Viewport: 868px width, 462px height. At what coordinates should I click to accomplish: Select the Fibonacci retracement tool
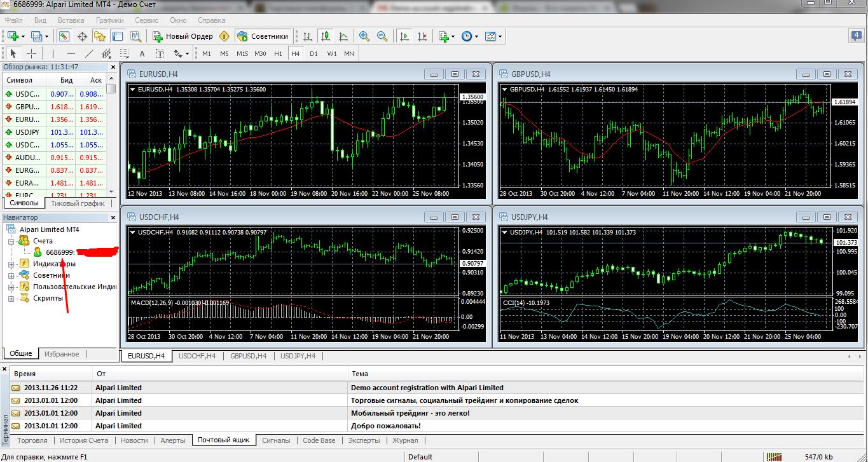pos(124,53)
